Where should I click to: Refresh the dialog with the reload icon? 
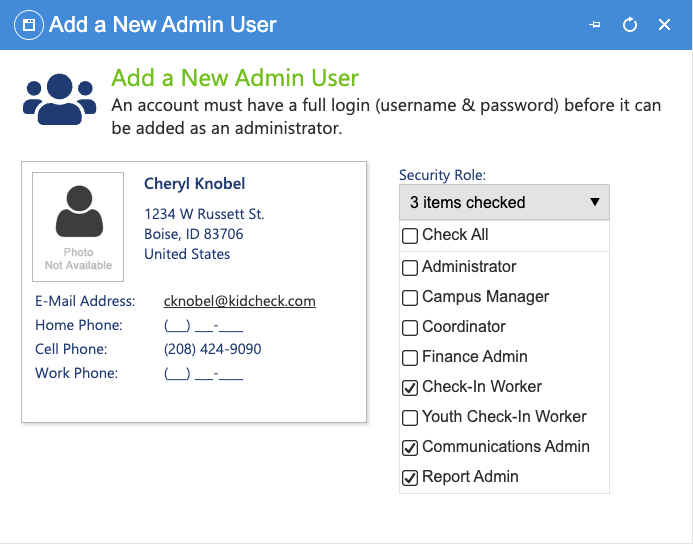click(x=630, y=25)
